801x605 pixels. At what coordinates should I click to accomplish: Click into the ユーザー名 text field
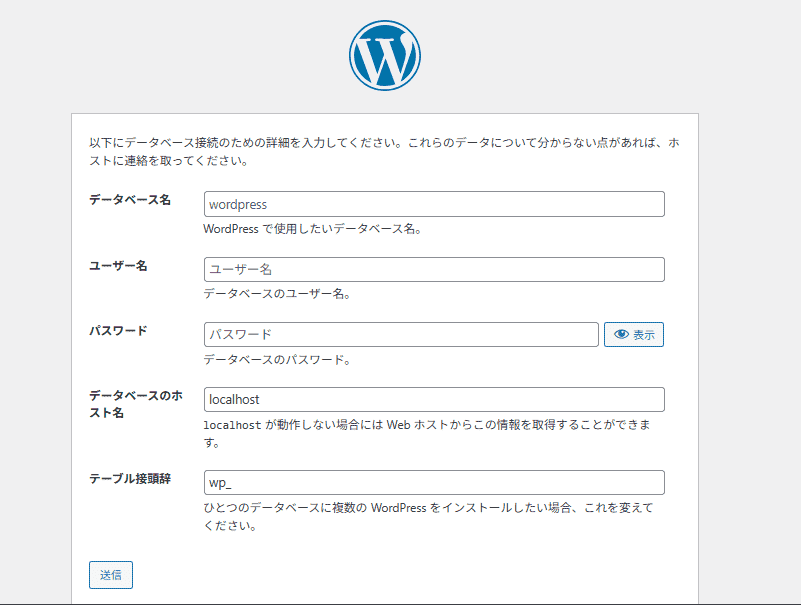433,269
